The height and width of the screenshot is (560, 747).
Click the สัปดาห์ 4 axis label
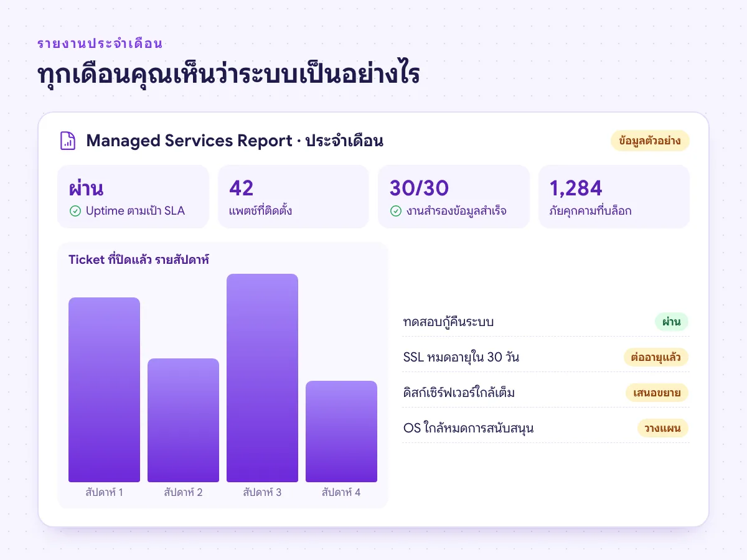341,492
